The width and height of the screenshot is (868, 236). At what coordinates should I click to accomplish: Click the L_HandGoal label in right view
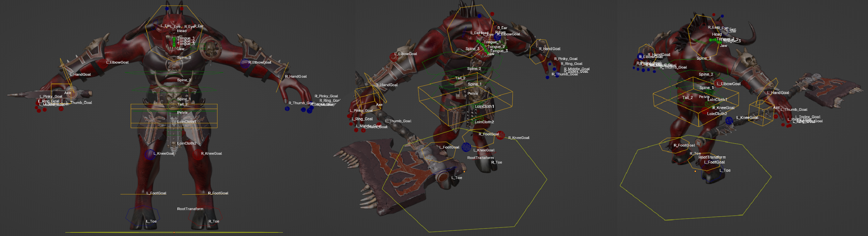click(x=778, y=93)
